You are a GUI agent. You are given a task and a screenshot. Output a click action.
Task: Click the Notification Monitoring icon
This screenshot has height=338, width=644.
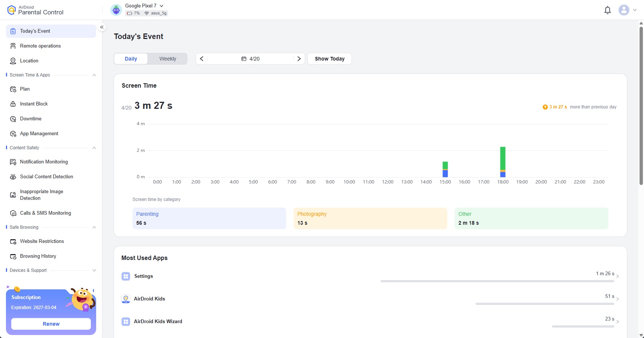[13, 162]
